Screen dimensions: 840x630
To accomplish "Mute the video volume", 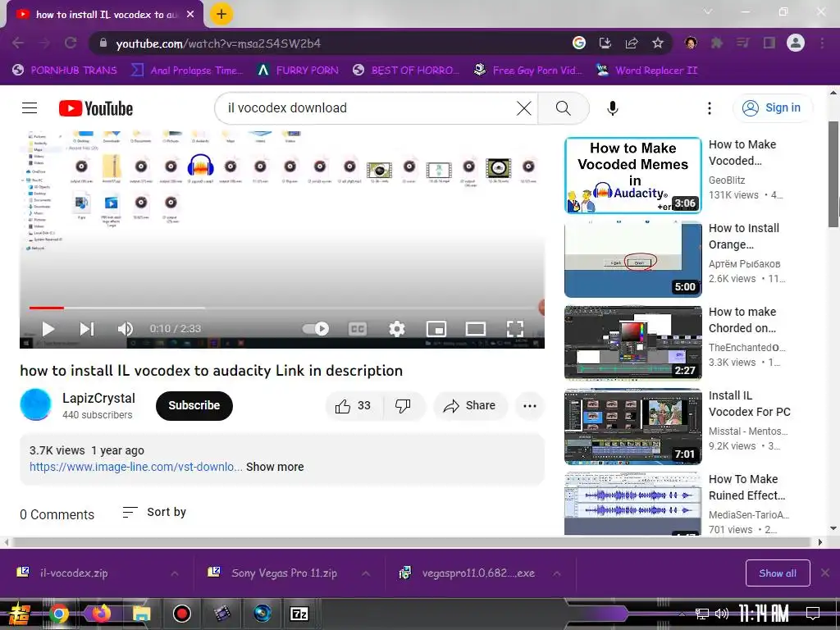I will [x=125, y=328].
